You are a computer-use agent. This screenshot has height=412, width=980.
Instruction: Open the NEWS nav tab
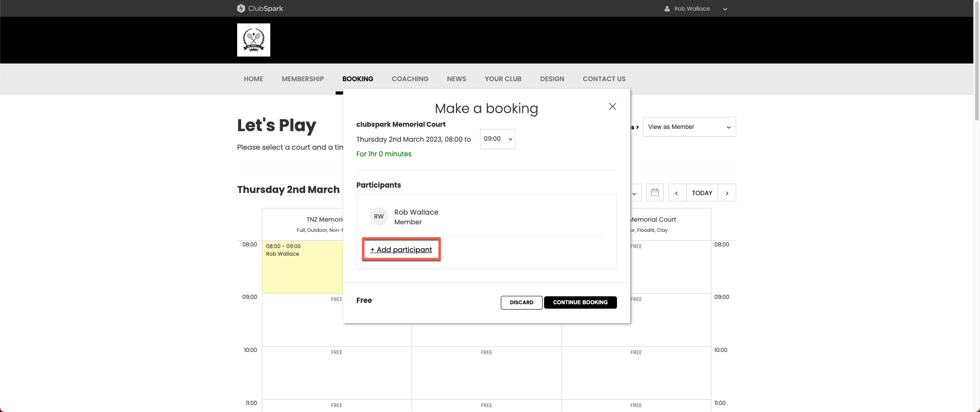(x=457, y=79)
